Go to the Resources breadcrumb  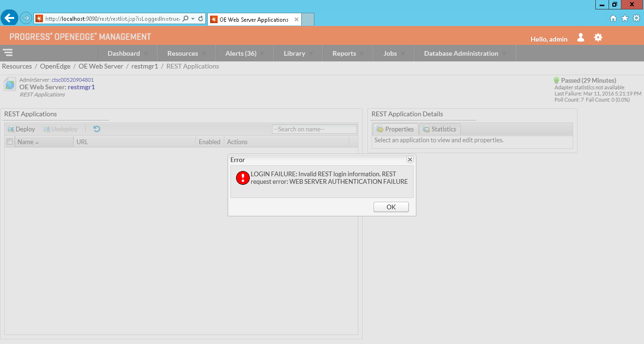click(17, 66)
